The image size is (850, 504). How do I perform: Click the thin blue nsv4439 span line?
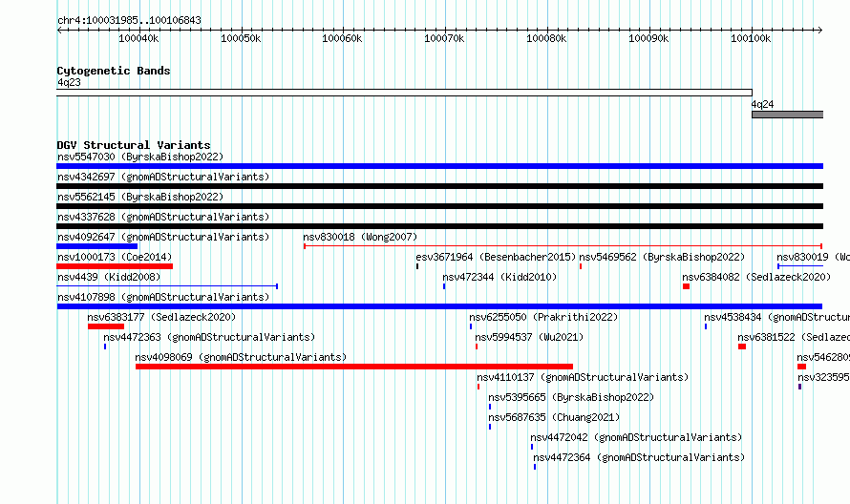[x=167, y=286]
